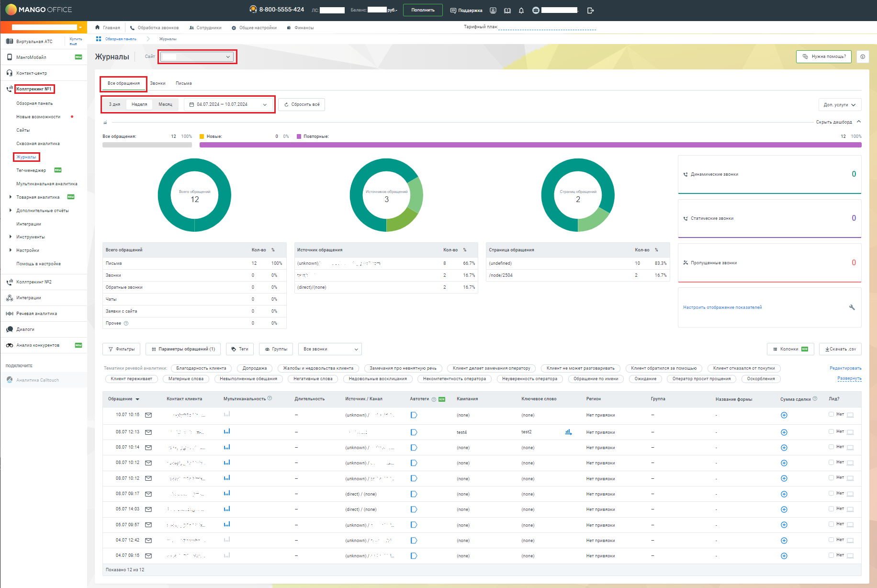Click Контакт-центр headset icon in sidebar
Viewport: 877px width, 588px height.
pos(10,73)
